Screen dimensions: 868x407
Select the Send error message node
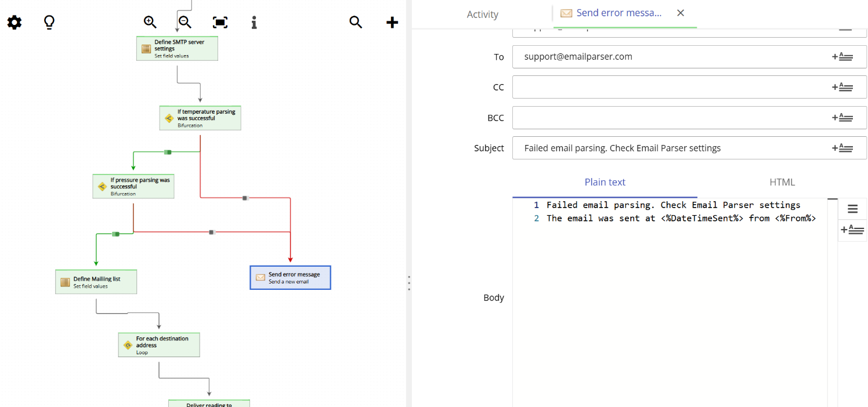pyautogui.click(x=290, y=277)
